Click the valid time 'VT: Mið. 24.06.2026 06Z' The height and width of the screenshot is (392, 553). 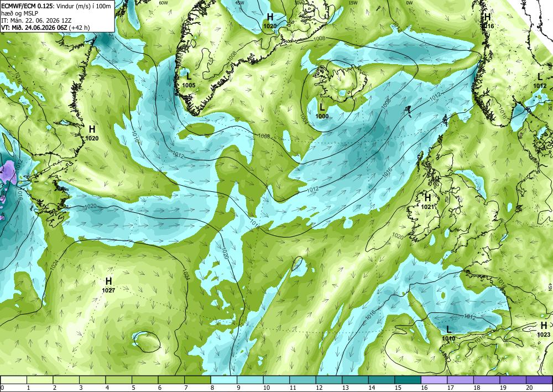click(34, 28)
